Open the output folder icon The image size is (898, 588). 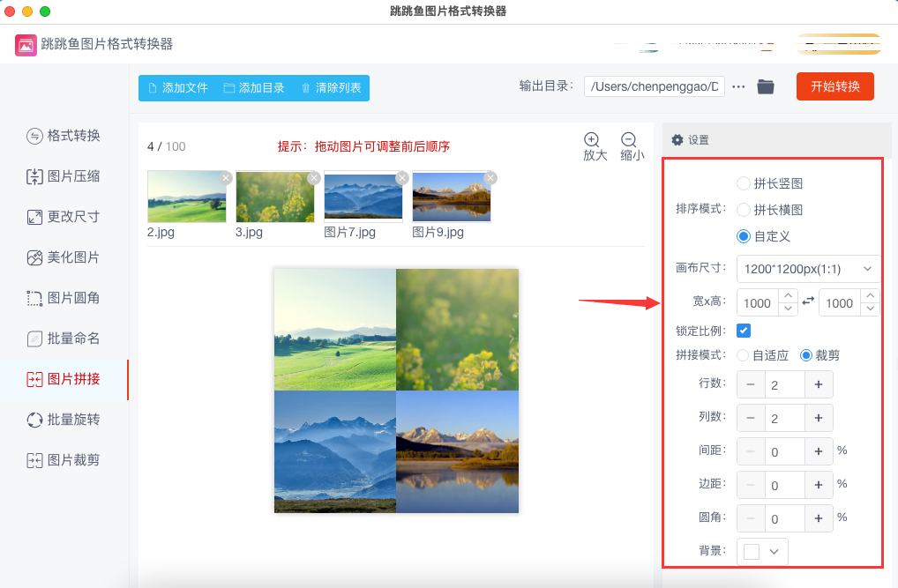coord(766,86)
